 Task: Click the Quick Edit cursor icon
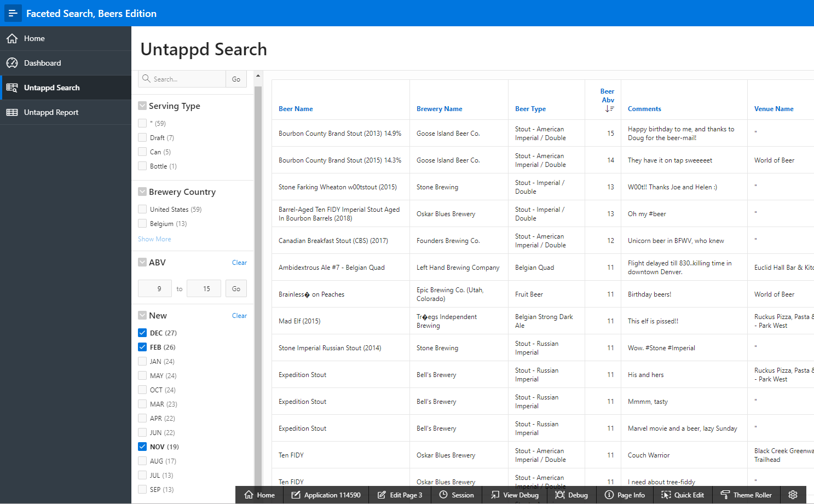666,495
